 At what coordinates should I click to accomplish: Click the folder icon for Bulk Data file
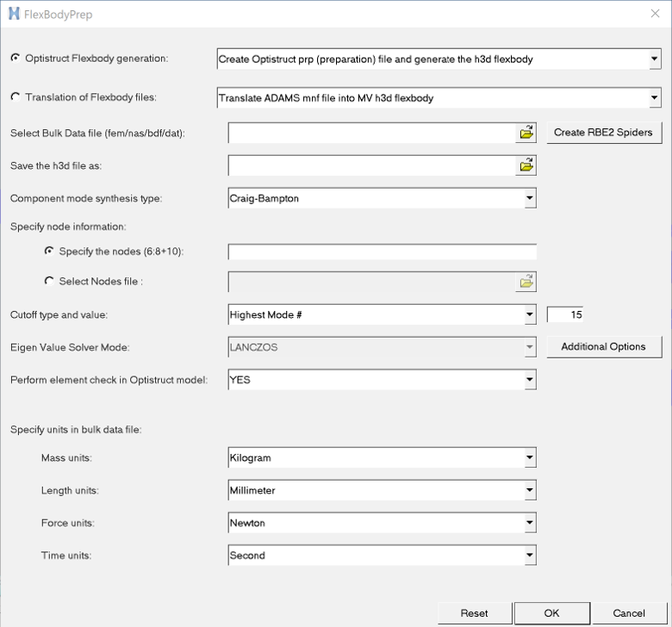[526, 133]
